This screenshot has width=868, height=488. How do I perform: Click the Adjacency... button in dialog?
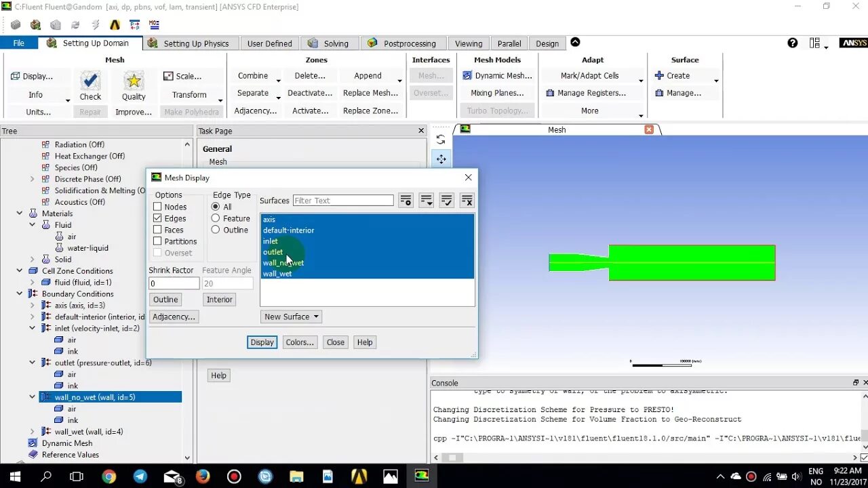[x=174, y=317]
